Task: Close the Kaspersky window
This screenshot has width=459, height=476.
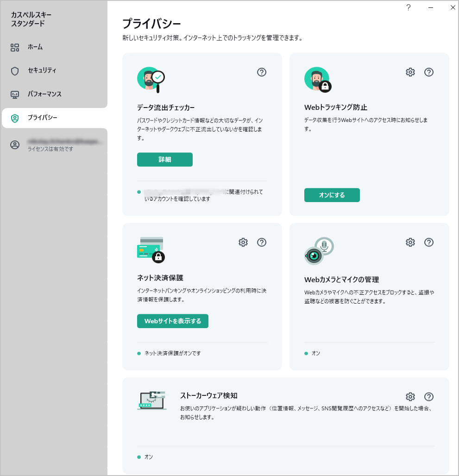Action: click(x=453, y=7)
